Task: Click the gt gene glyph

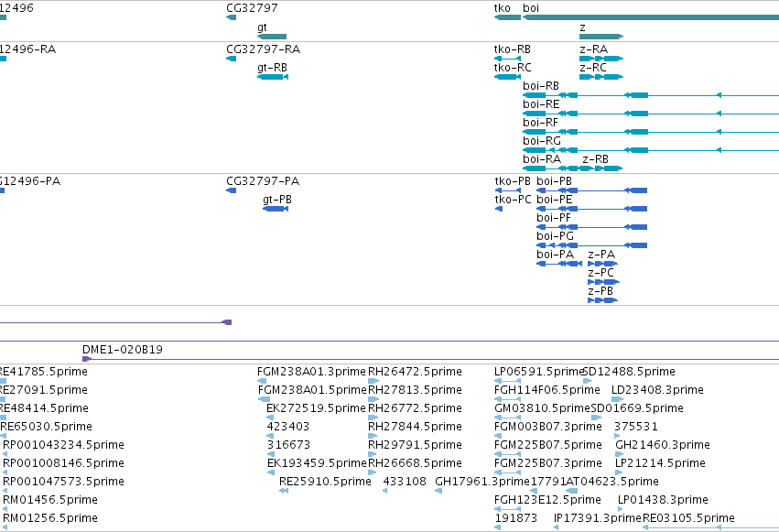Action: click(272, 37)
